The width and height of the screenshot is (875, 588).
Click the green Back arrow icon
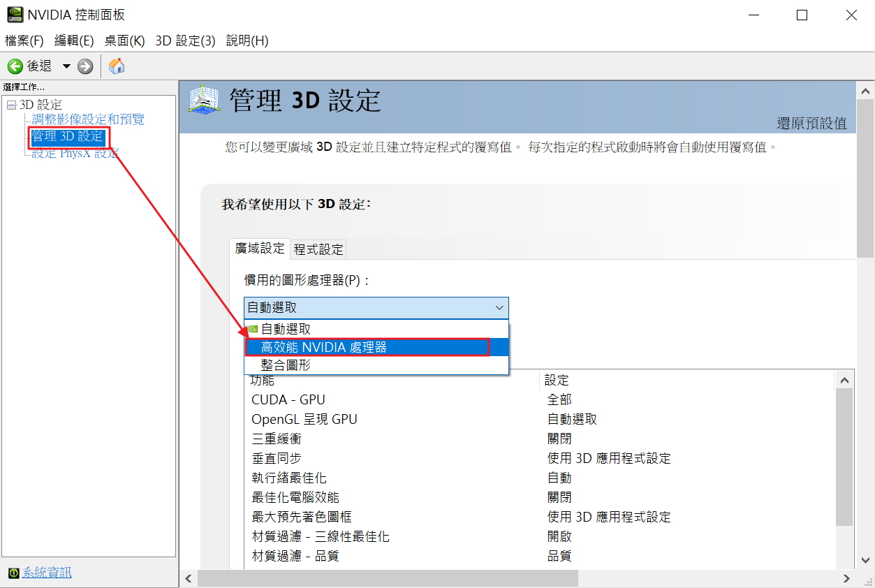(15, 66)
